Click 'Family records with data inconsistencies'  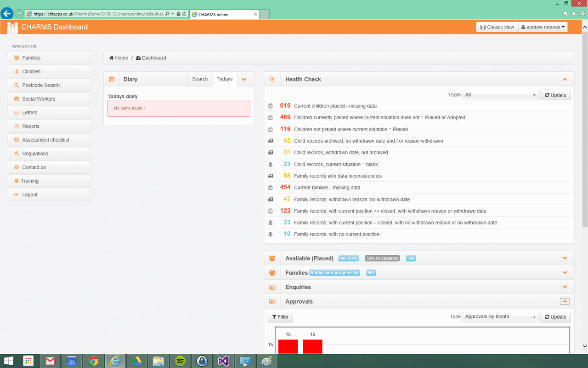tap(338, 176)
